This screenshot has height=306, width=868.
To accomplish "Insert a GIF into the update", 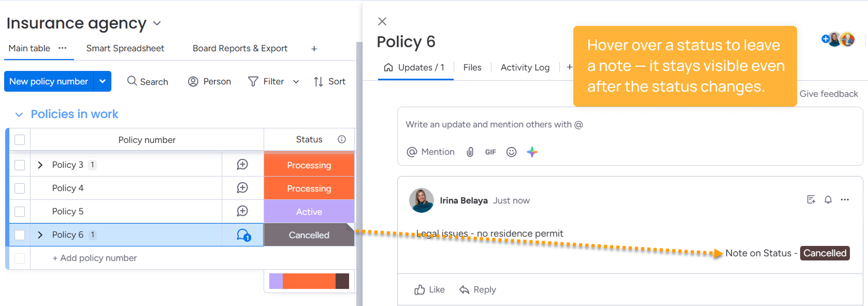I will [490, 152].
